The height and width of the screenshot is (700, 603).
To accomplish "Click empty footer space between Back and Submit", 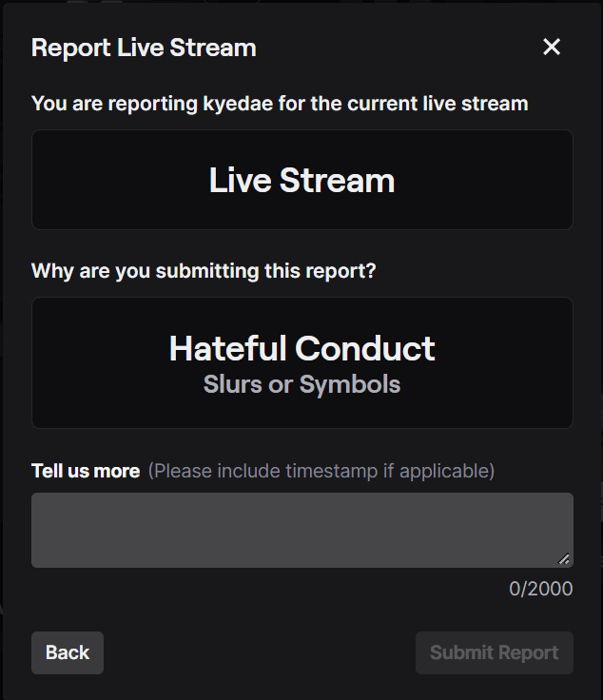I will [x=257, y=652].
